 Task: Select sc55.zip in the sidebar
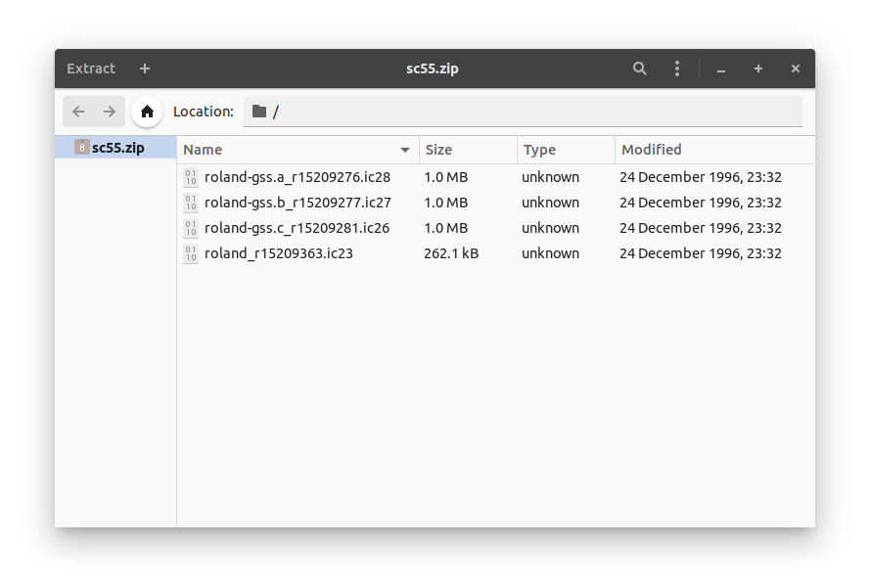coord(115,146)
